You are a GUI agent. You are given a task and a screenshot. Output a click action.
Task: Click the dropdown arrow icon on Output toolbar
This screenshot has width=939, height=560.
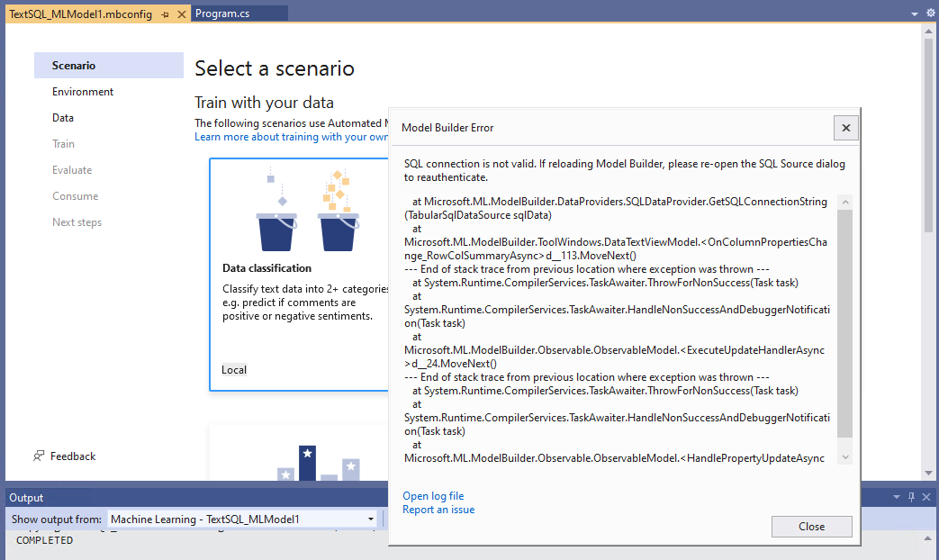[x=895, y=496]
